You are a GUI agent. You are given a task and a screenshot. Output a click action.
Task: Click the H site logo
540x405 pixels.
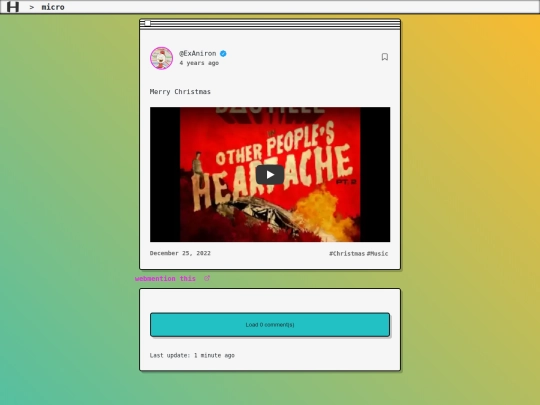pos(13,7)
